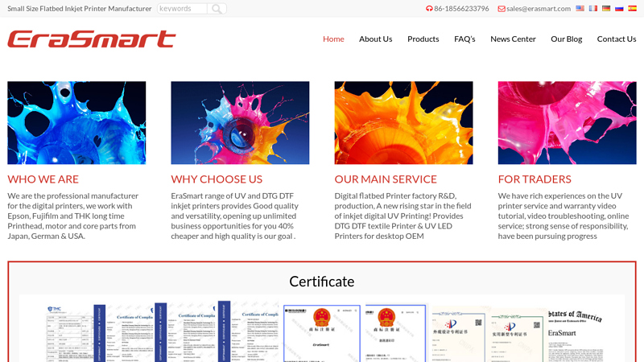Open OUR MAIN SERVICE heading
This screenshot has height=362, width=644.
[386, 179]
